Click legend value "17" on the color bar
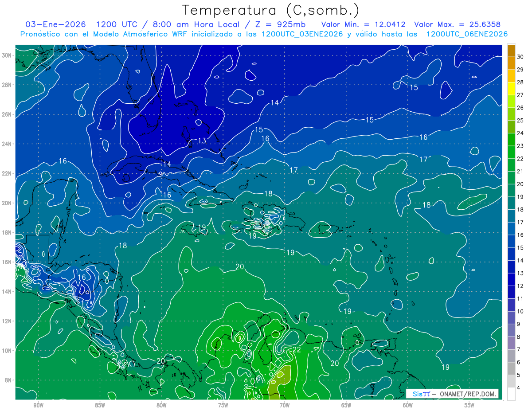The width and height of the screenshot is (532, 411). pos(520,222)
